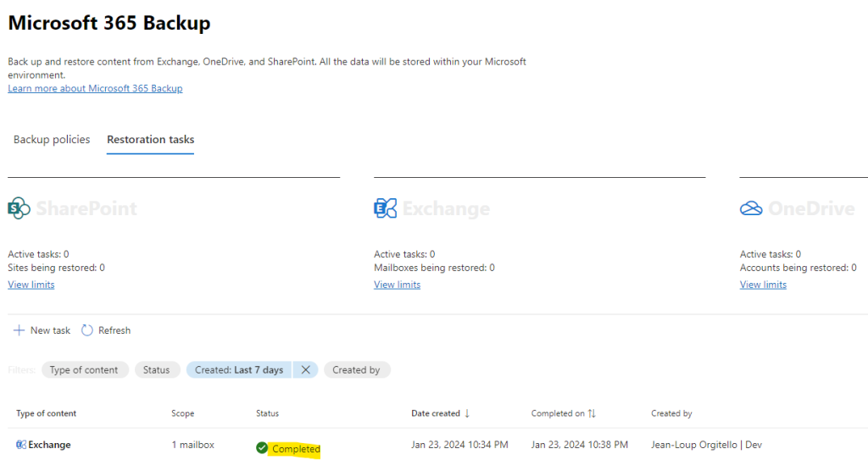Image resolution: width=868 pixels, height=460 pixels.
Task: Click Accounts being restored: 0 text
Action: point(798,268)
